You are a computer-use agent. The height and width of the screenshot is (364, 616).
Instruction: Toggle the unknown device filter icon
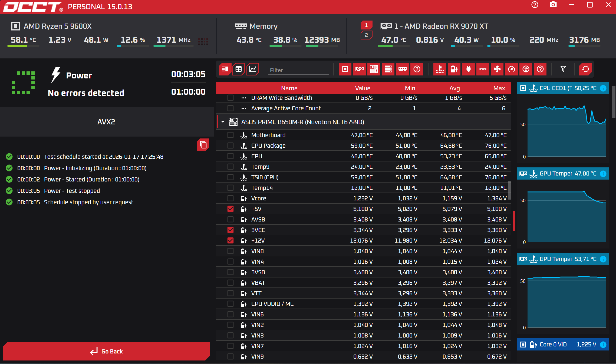[x=417, y=69]
